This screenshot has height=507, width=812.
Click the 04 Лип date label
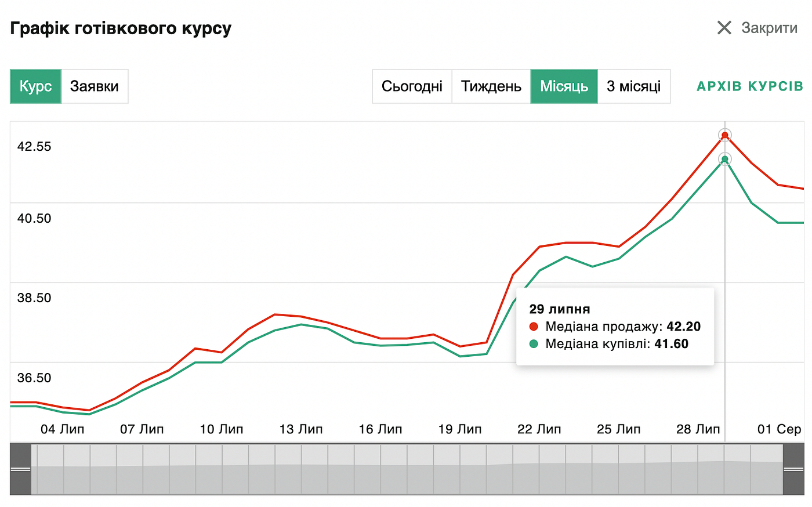(x=63, y=429)
